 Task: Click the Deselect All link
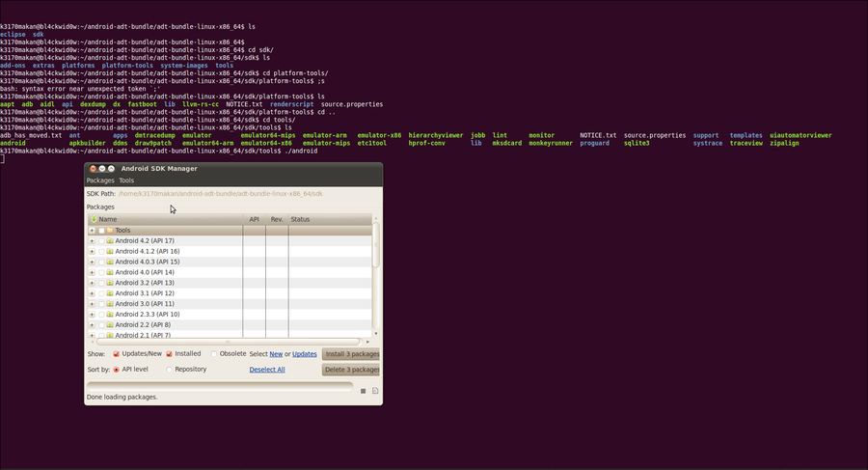point(267,370)
